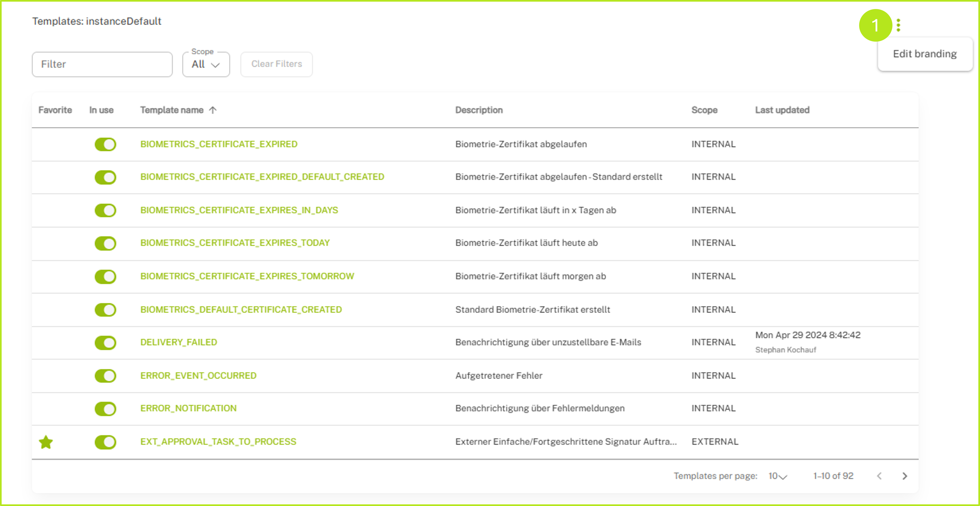The height and width of the screenshot is (506, 980).
Task: Toggle In use for EXT_APPROVAL_TASK_TO_PROCESS
Action: point(105,442)
